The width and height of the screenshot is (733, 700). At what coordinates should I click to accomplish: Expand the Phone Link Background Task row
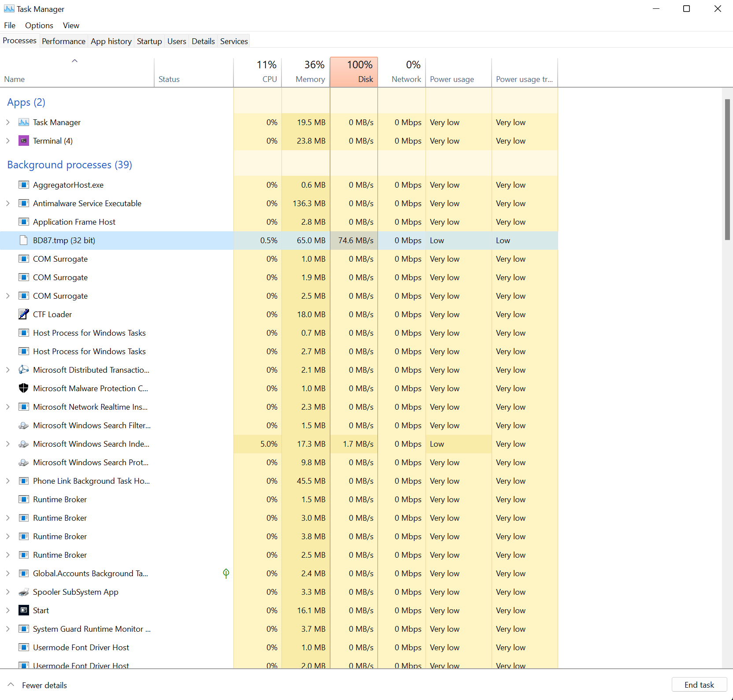pyautogui.click(x=8, y=481)
